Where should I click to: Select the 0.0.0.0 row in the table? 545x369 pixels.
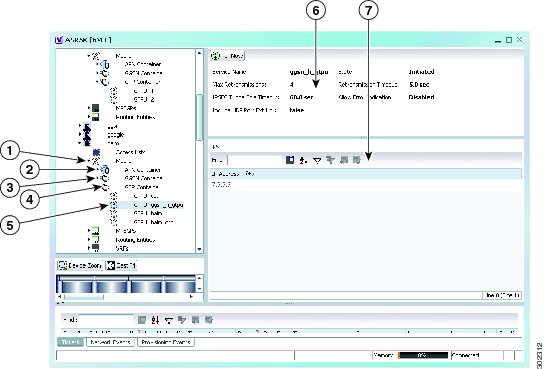(x=366, y=184)
